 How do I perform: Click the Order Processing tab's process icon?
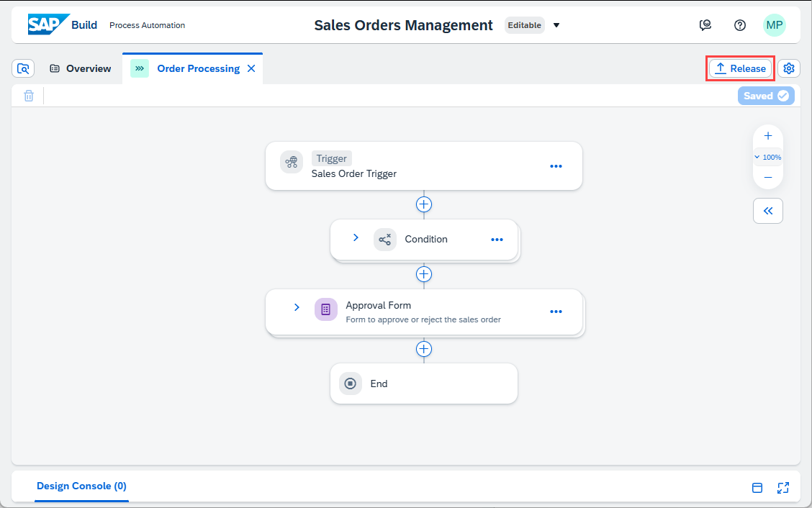click(140, 68)
